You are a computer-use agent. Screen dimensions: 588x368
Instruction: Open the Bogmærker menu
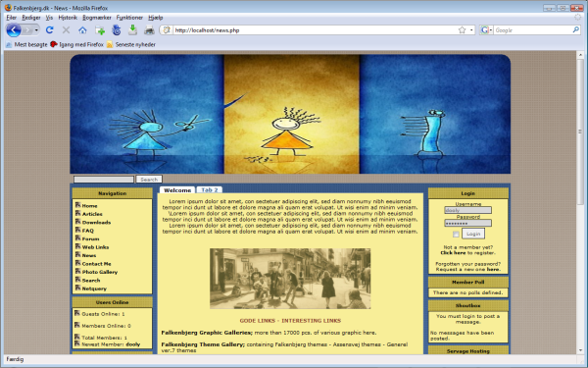(97, 18)
